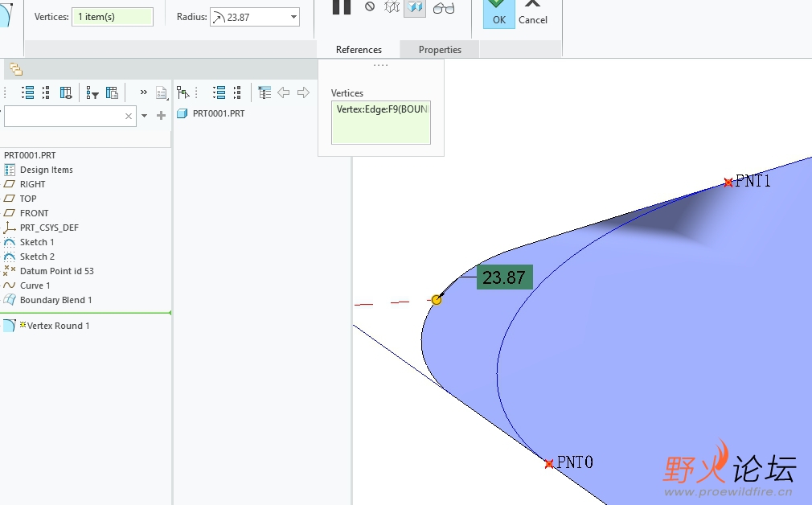This screenshot has height=505, width=812.
Task: Click the forward arrow in tree panel
Action: coord(303,92)
